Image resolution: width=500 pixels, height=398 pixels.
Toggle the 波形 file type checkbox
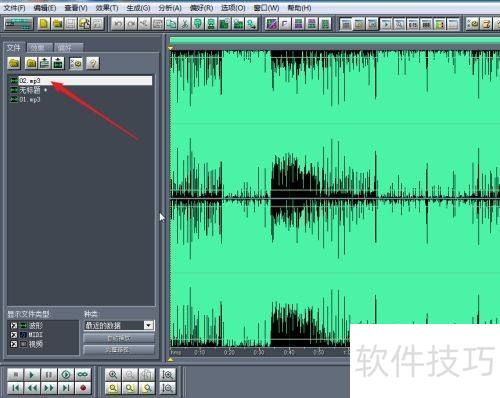coord(14,325)
